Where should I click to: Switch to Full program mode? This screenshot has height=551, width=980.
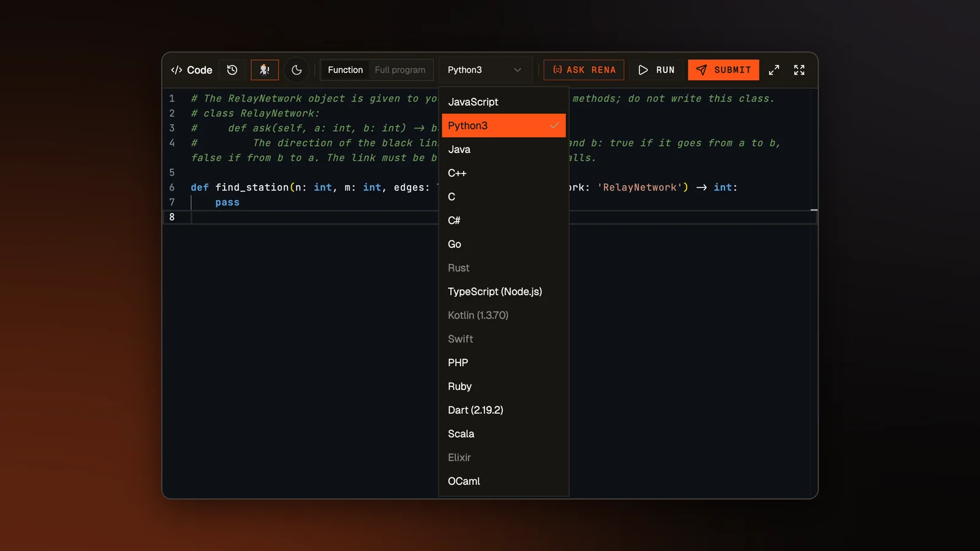(x=400, y=70)
